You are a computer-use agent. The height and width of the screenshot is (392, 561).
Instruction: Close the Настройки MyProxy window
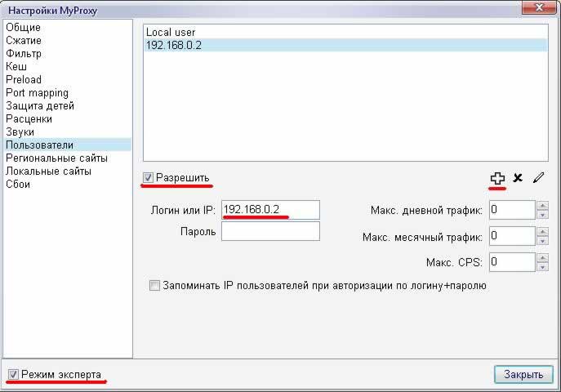tap(539, 7)
